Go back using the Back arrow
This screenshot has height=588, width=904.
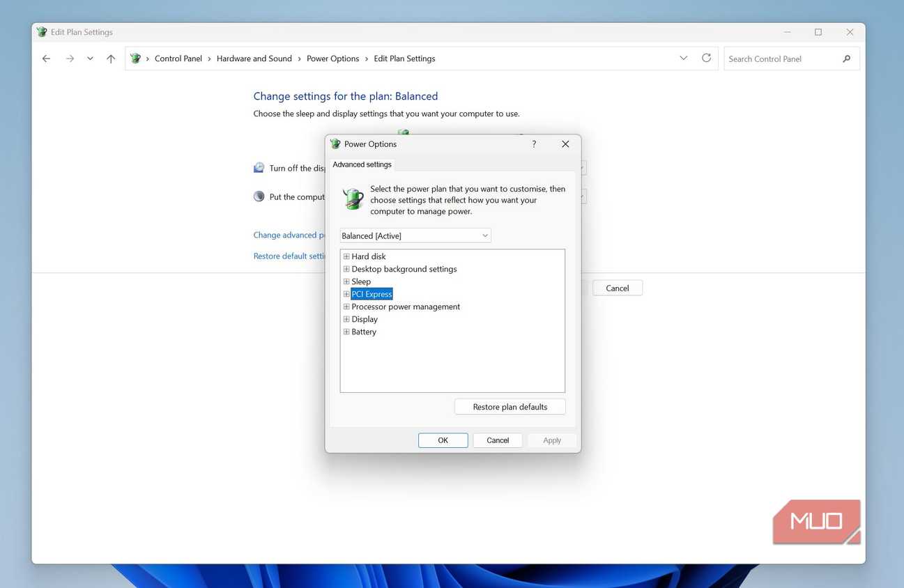tap(46, 59)
